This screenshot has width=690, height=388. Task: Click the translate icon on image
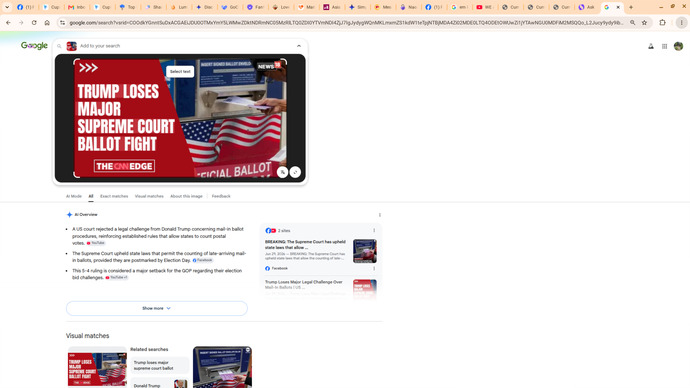click(283, 172)
